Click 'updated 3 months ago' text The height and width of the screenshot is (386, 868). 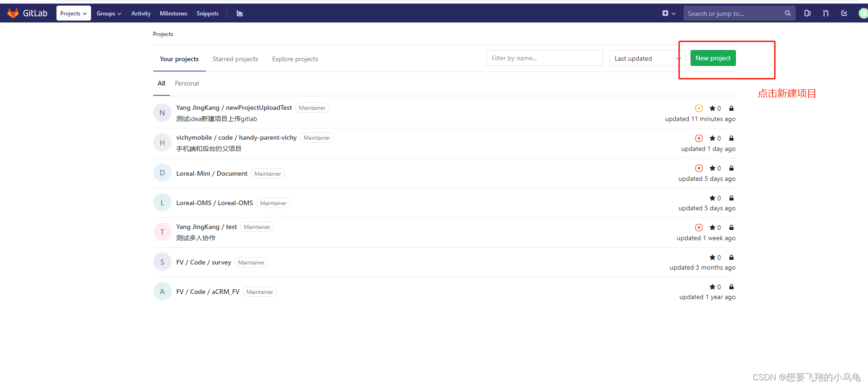[x=703, y=267]
